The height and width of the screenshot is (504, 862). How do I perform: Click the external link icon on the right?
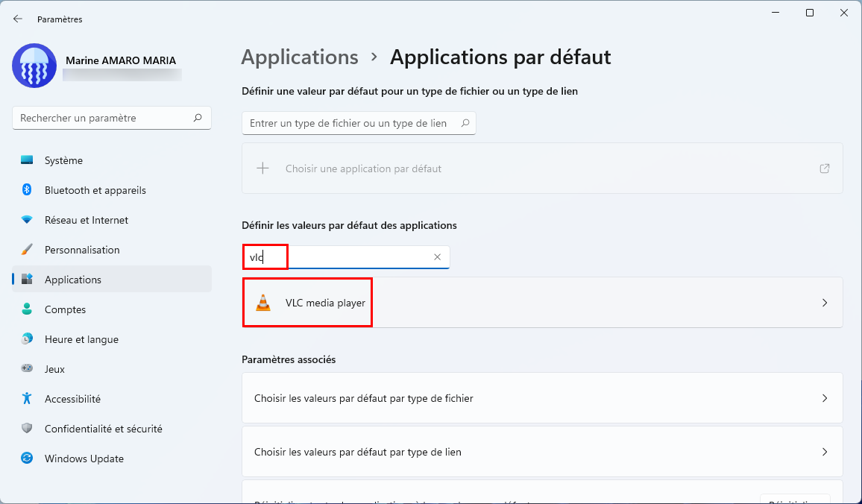pyautogui.click(x=824, y=168)
